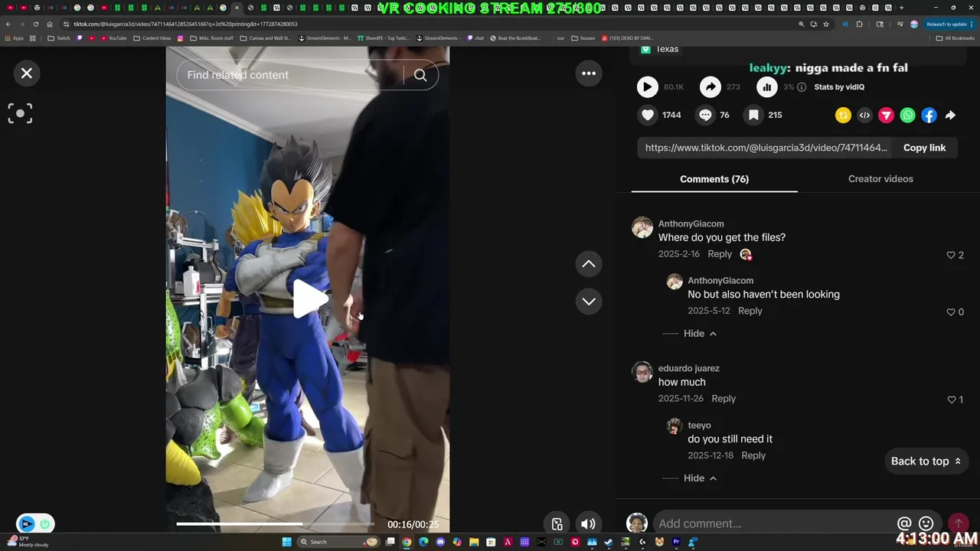
Task: Bookmark the video showing 215 saves
Action: click(754, 115)
